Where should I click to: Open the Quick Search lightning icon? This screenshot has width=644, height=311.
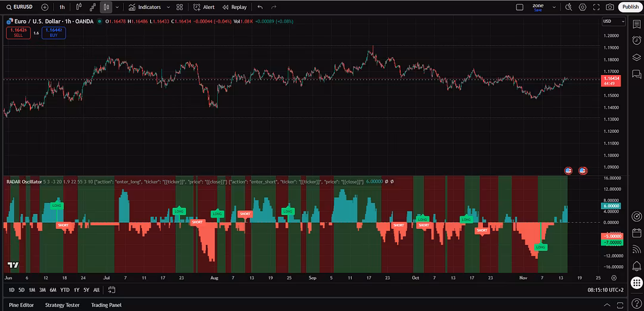[568, 7]
